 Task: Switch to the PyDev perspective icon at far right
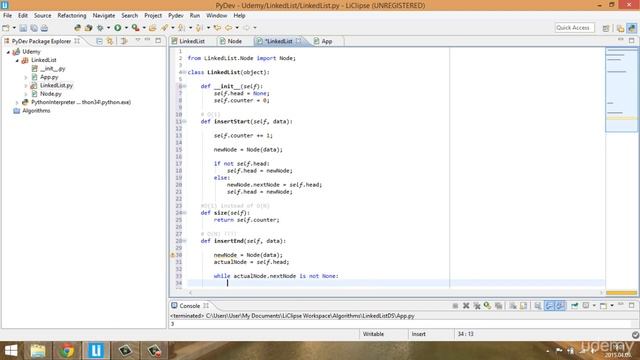click(631, 28)
